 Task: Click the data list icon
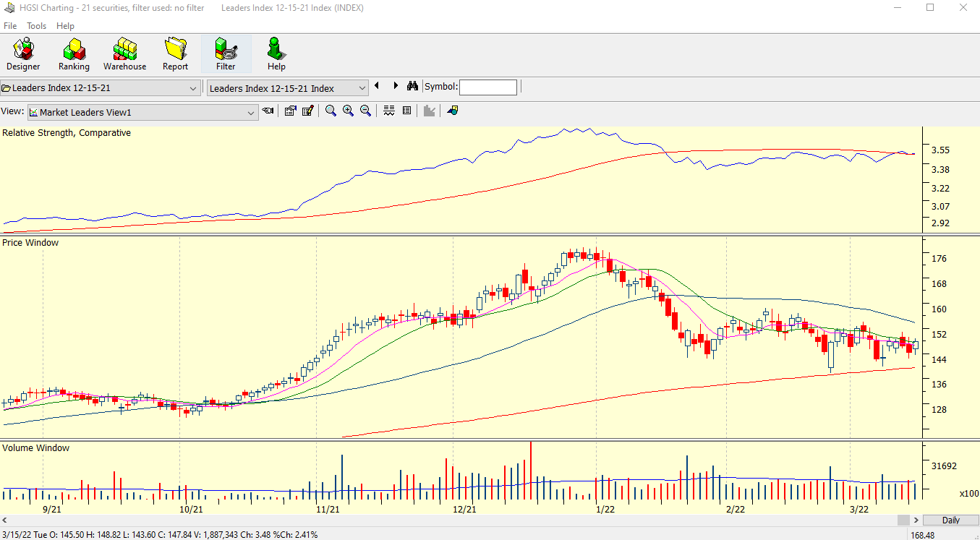tap(406, 111)
